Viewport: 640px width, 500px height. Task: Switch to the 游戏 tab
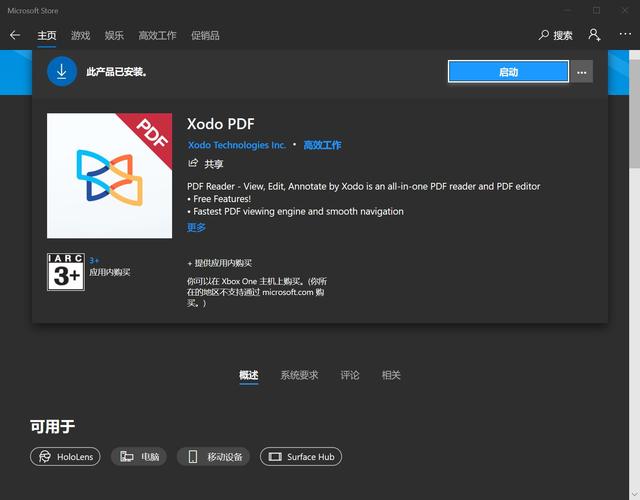coord(80,36)
